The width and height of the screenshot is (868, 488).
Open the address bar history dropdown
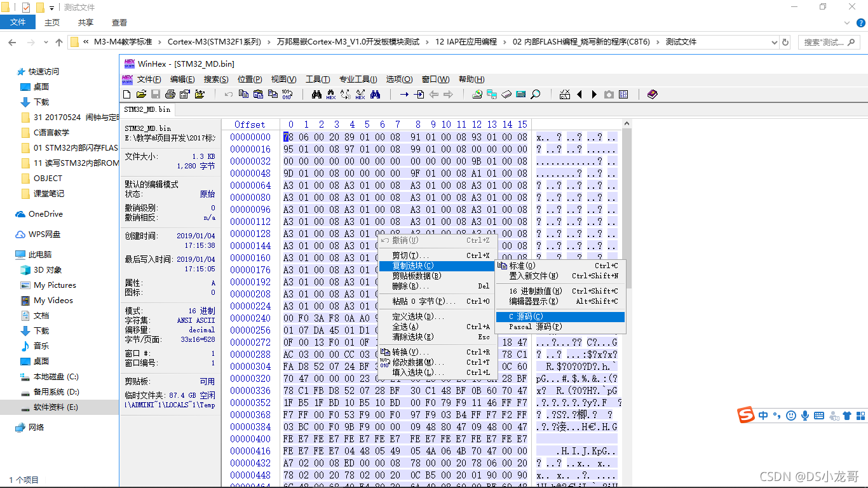point(773,42)
